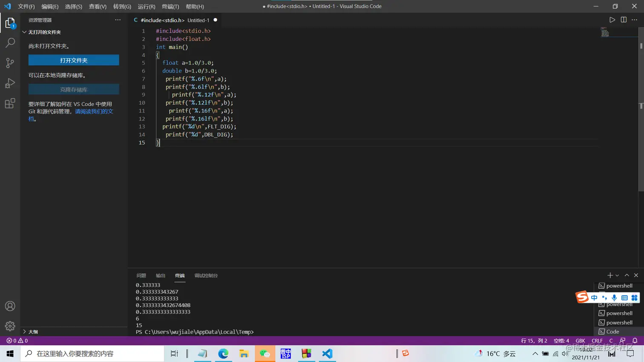
Task: Open the Run and Debug view
Action: [x=10, y=83]
